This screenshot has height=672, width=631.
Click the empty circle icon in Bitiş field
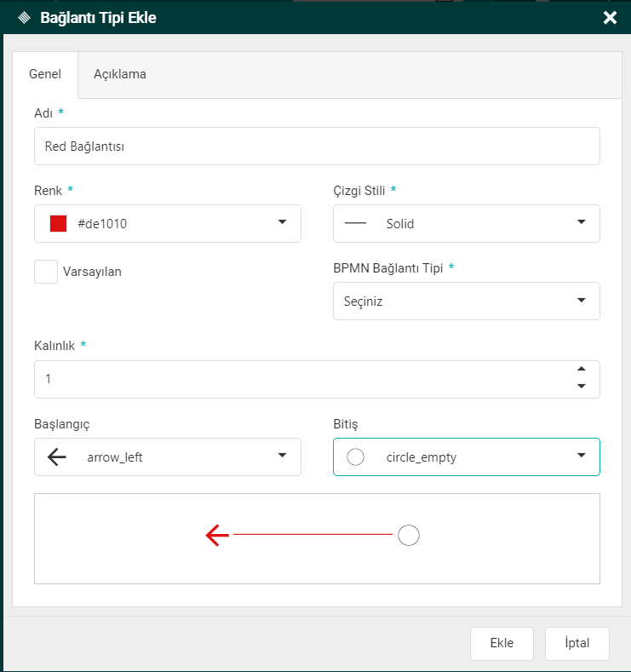click(356, 457)
